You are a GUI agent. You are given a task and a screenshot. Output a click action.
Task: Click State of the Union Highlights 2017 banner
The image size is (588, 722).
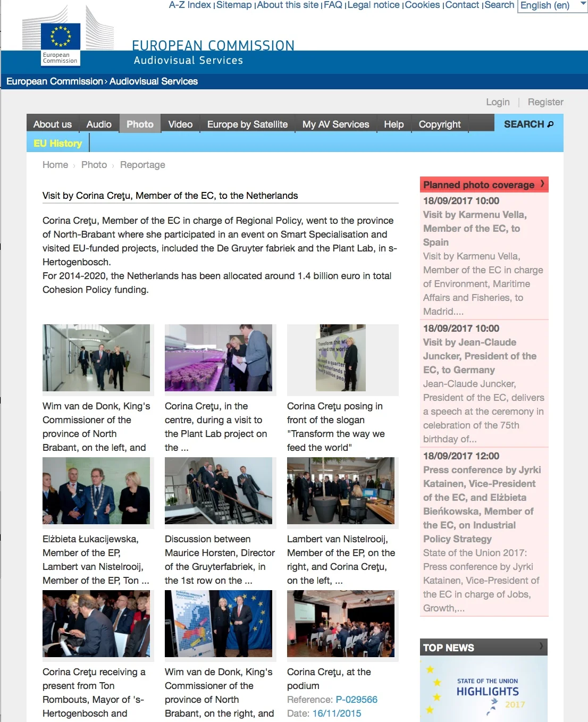pos(484,689)
